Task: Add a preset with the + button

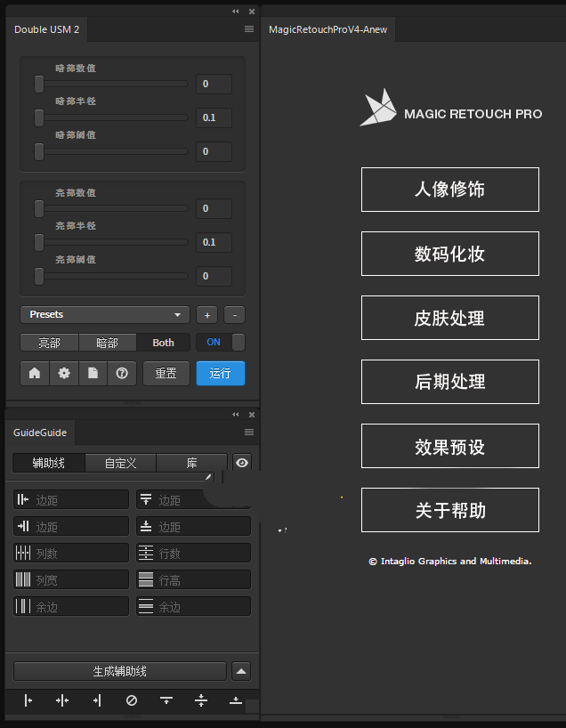Action: 207,315
